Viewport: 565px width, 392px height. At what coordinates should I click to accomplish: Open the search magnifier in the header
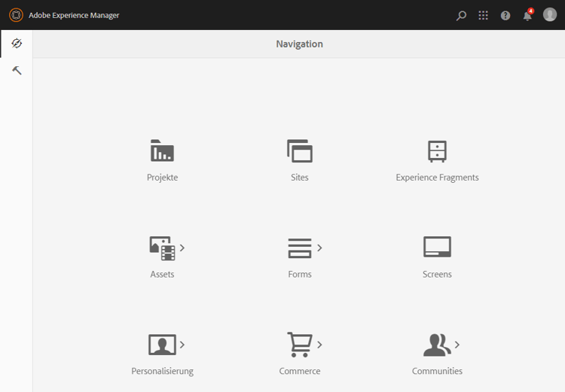(461, 16)
